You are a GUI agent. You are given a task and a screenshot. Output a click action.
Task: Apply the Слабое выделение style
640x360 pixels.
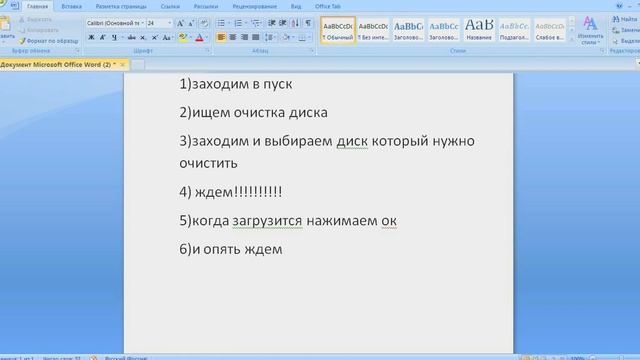(549, 30)
